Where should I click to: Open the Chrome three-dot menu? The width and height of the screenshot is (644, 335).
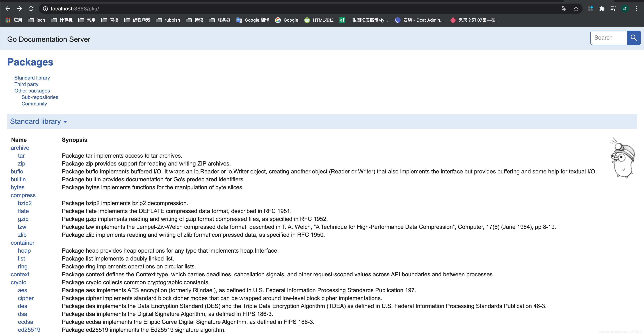(636, 9)
